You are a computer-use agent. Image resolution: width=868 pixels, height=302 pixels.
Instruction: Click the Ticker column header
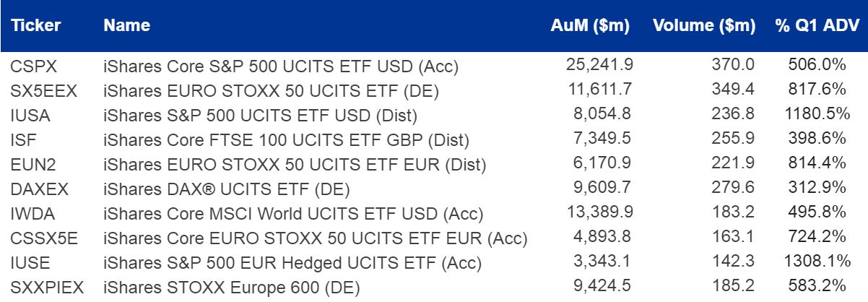(35, 26)
